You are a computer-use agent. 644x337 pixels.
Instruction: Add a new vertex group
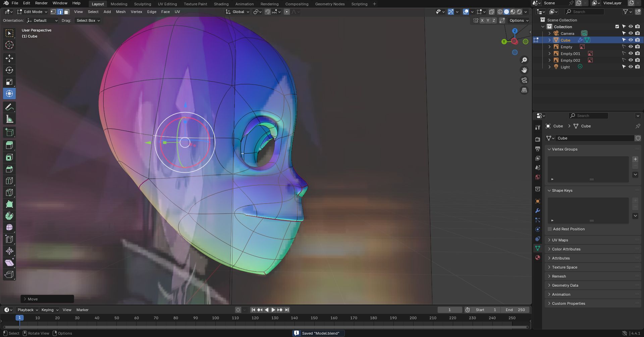(x=635, y=159)
